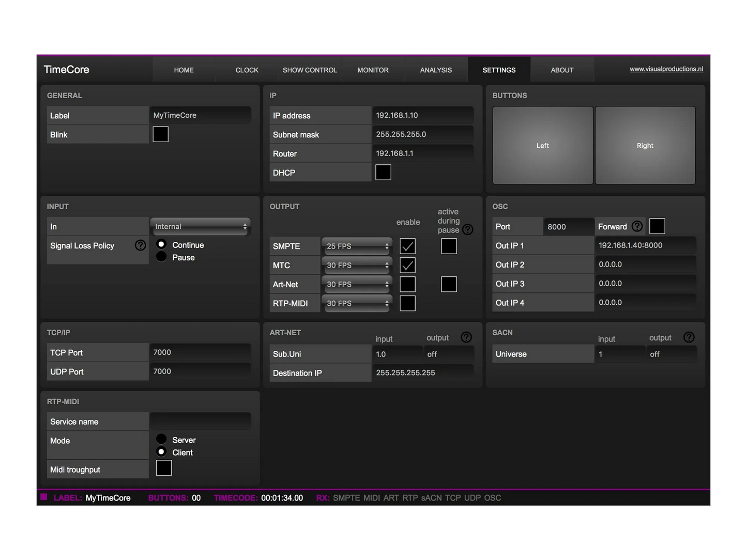Click the sACN indicator in RX status
The height and width of the screenshot is (560, 747).
pyautogui.click(x=431, y=497)
